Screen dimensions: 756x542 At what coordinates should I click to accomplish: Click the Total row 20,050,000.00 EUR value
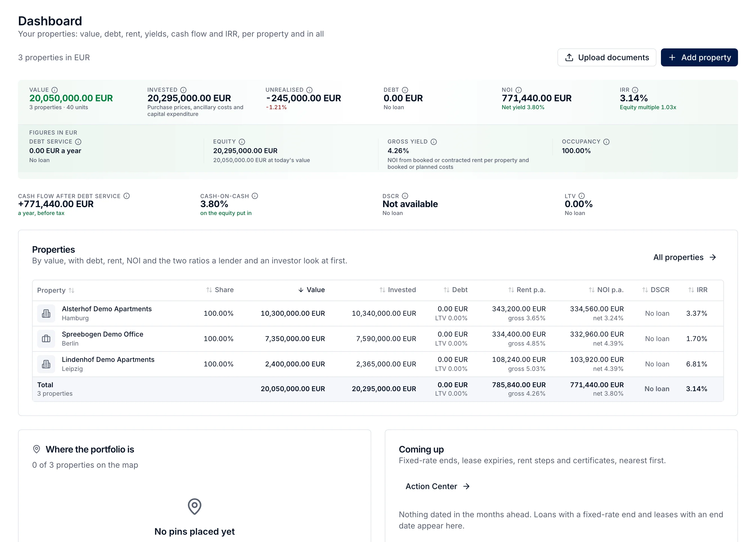pos(293,389)
